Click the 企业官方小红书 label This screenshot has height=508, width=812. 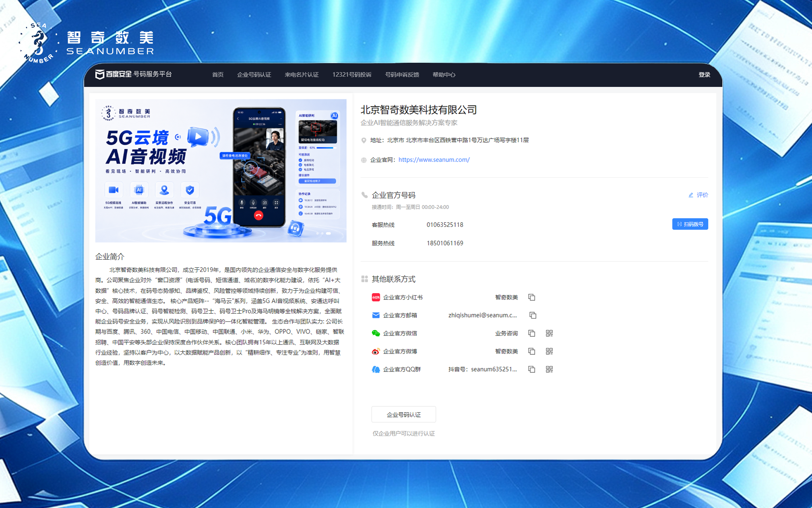pyautogui.click(x=403, y=297)
